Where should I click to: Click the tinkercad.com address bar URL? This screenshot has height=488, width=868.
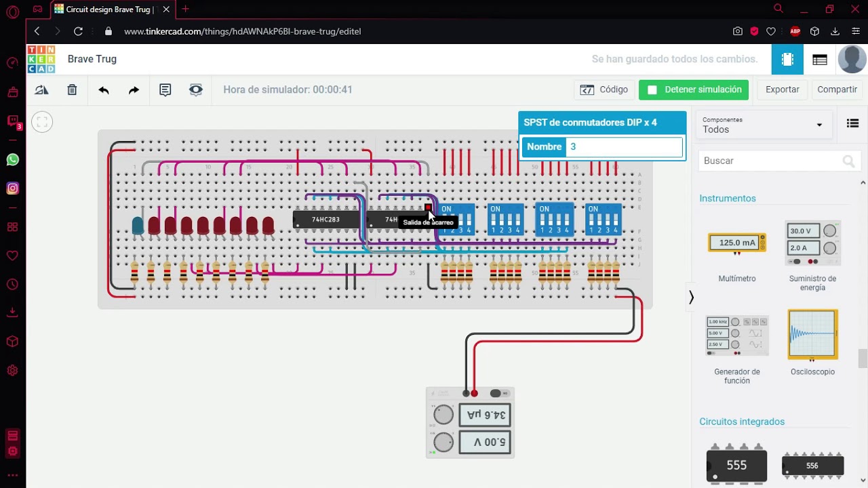[242, 31]
